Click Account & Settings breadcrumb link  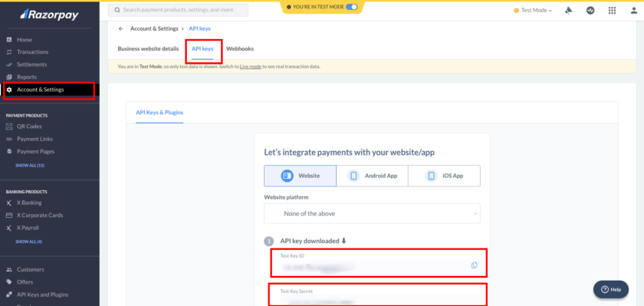pos(154,28)
